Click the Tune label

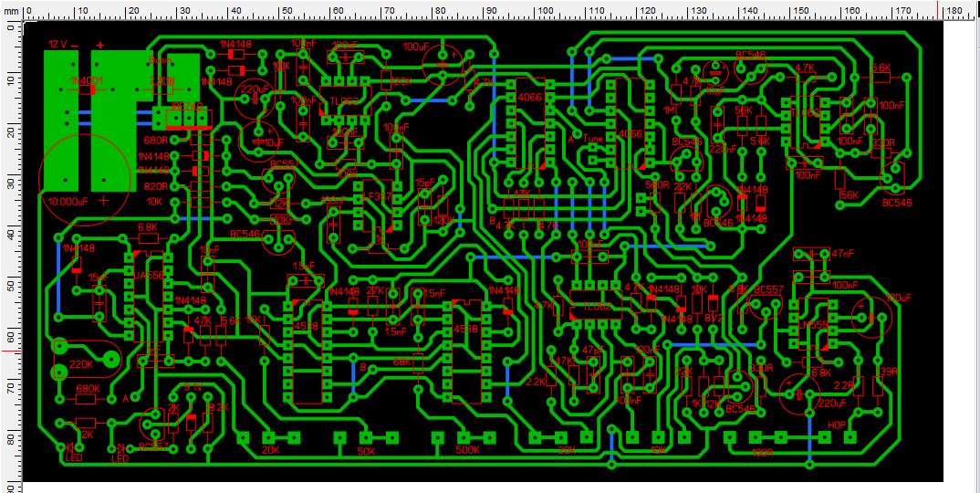click(x=592, y=139)
